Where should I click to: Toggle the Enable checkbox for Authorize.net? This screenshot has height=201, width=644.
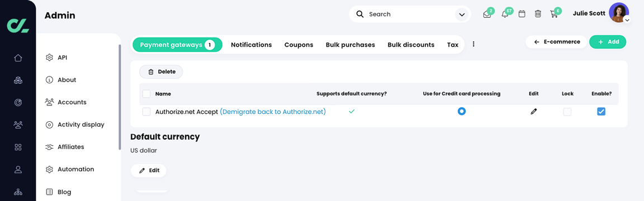click(602, 111)
